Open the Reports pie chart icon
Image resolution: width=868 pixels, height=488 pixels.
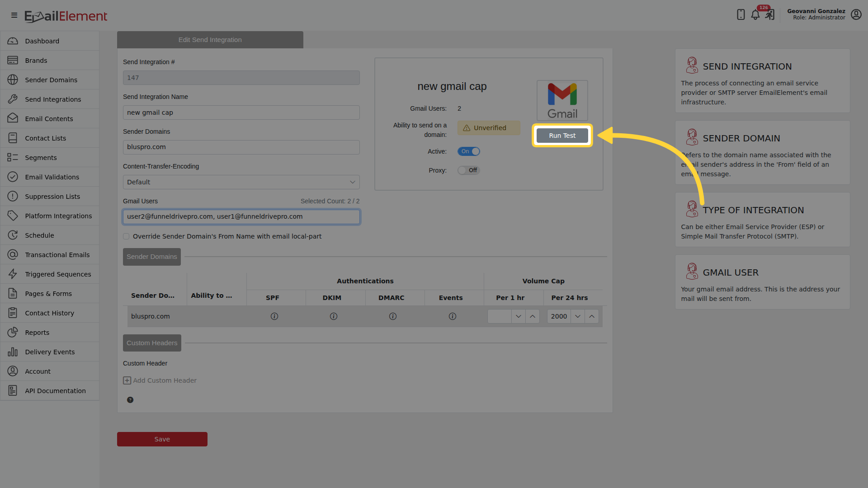(13, 333)
